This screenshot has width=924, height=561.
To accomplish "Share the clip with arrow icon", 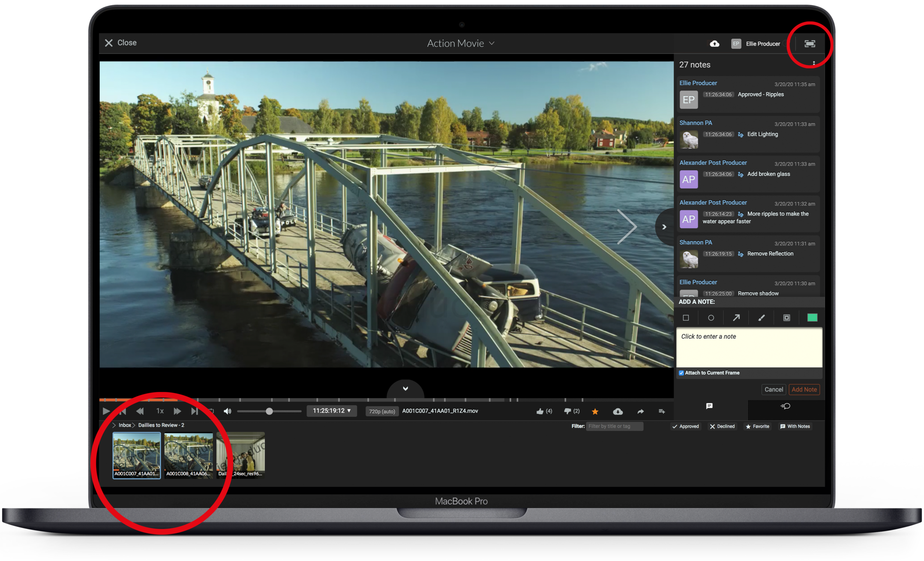I will pyautogui.click(x=640, y=411).
